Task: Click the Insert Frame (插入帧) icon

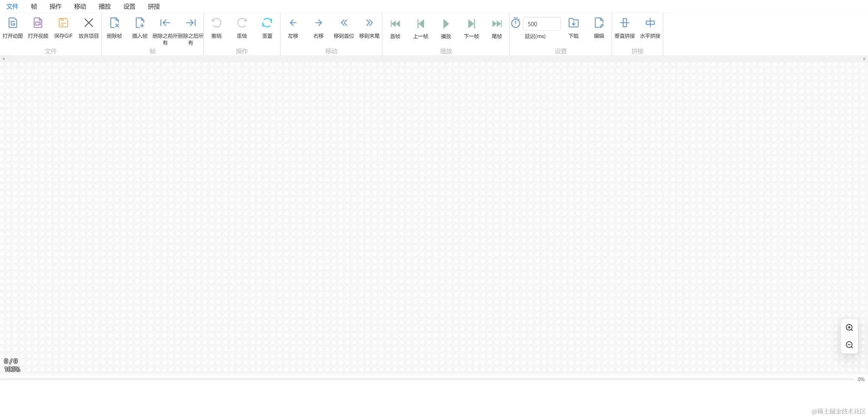Action: point(140,23)
